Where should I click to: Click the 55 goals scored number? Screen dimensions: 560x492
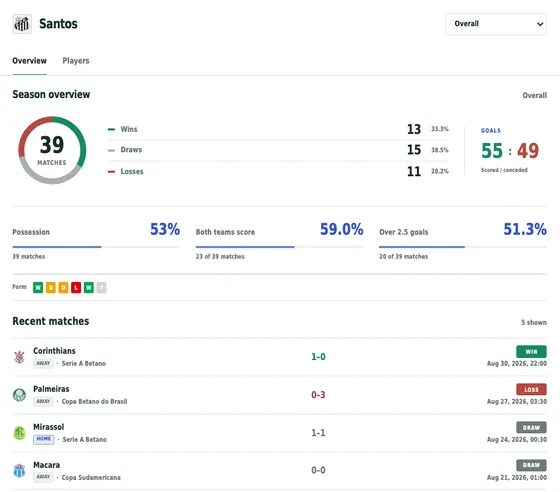point(492,151)
